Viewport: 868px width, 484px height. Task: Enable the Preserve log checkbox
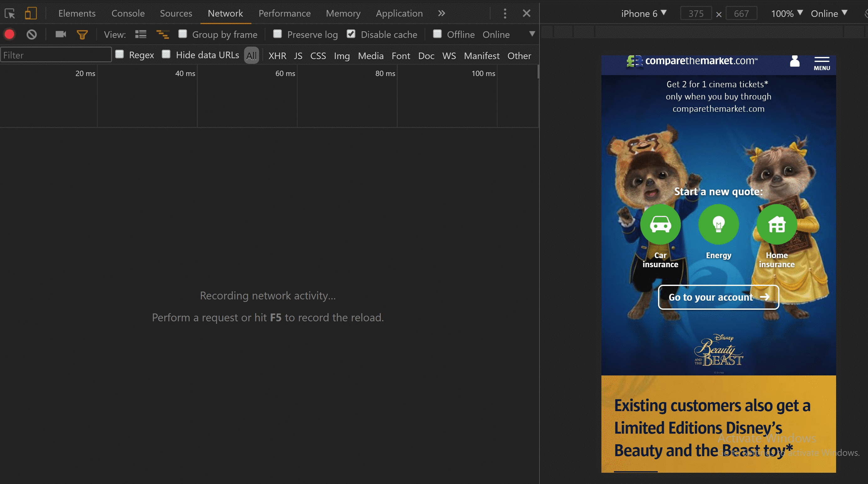(277, 34)
